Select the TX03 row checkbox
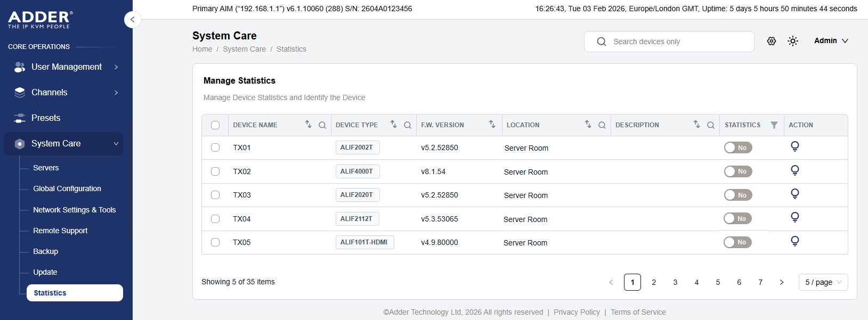This screenshot has width=868, height=320. [x=215, y=195]
